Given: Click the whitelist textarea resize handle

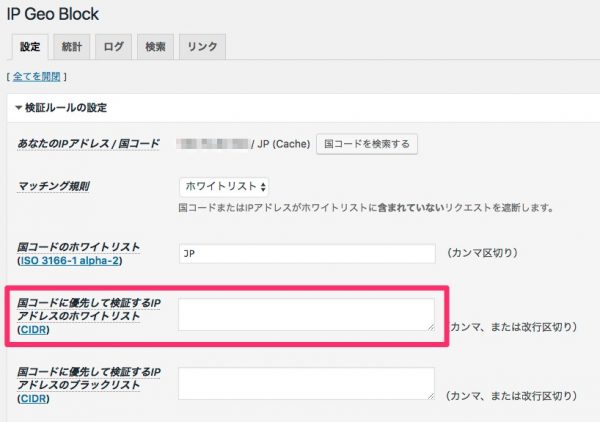Looking at the screenshot, I should 431,327.
